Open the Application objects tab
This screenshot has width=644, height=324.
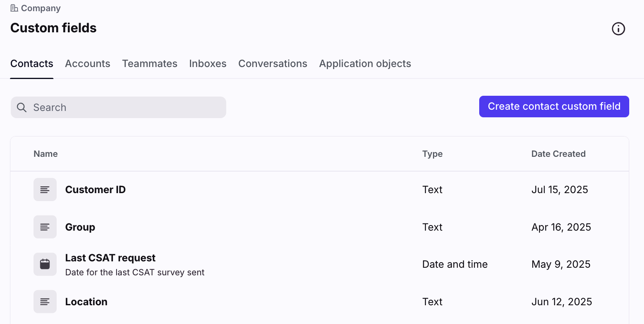click(x=365, y=64)
